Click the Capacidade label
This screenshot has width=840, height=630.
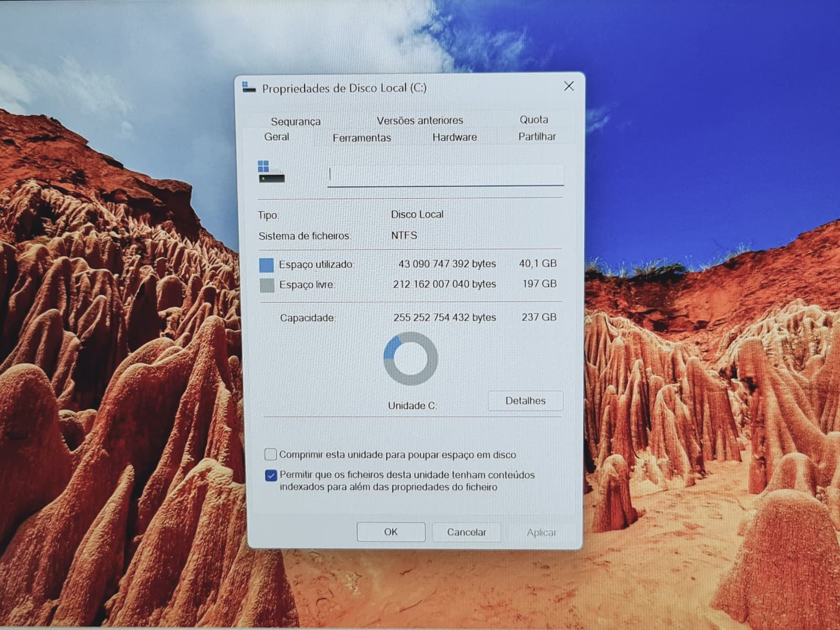point(308,318)
